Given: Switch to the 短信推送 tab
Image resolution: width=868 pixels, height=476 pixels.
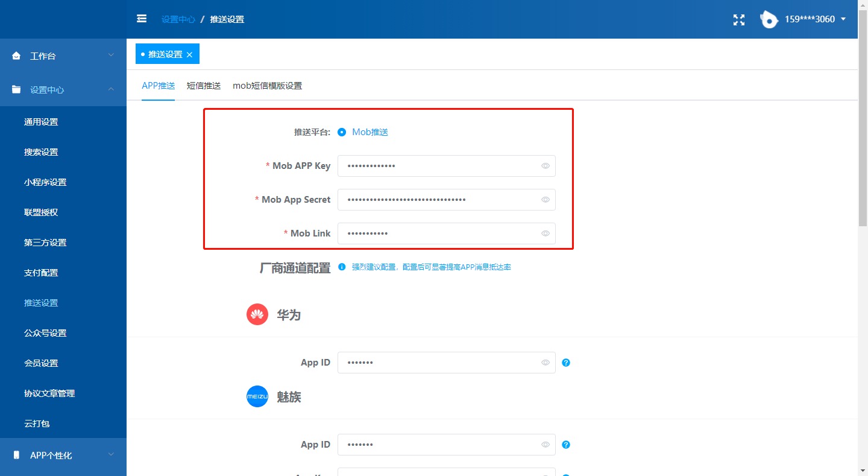Looking at the screenshot, I should tap(204, 86).
